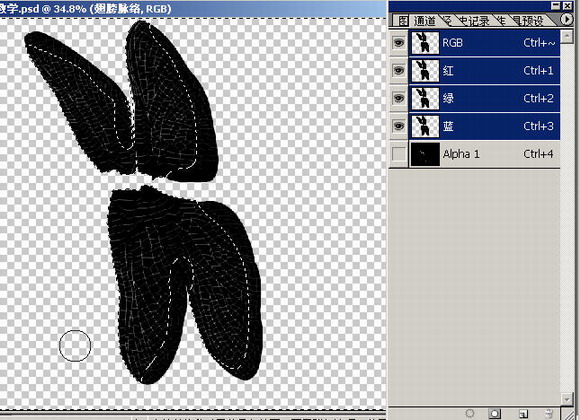Image resolution: width=580 pixels, height=420 pixels.
Task: Toggle visibility of the 绿 channel
Action: [398, 98]
